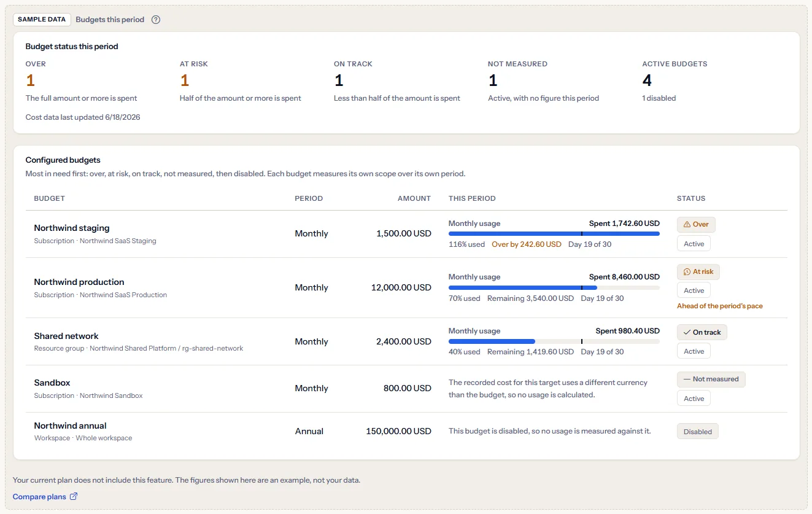
Task: Click the Not measured status badge
Action: click(711, 380)
